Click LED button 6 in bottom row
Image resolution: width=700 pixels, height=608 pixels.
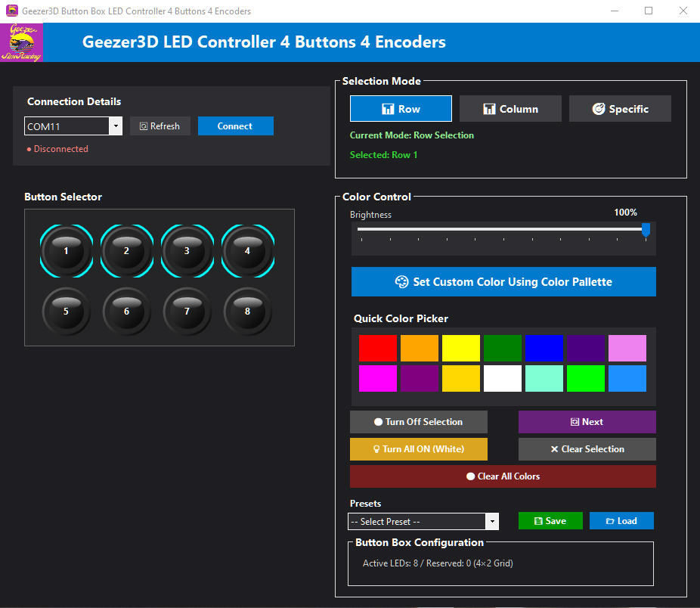(x=126, y=311)
